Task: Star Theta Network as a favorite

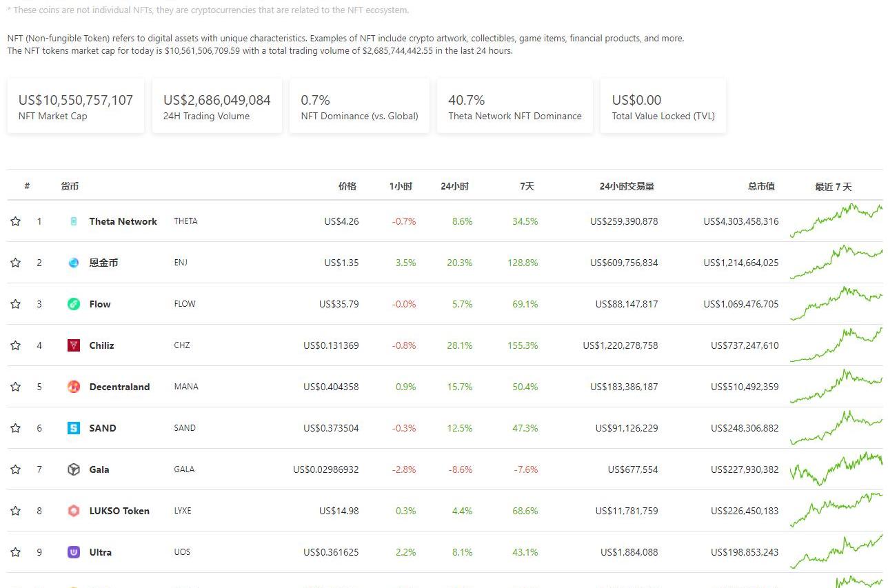Action: coord(16,221)
